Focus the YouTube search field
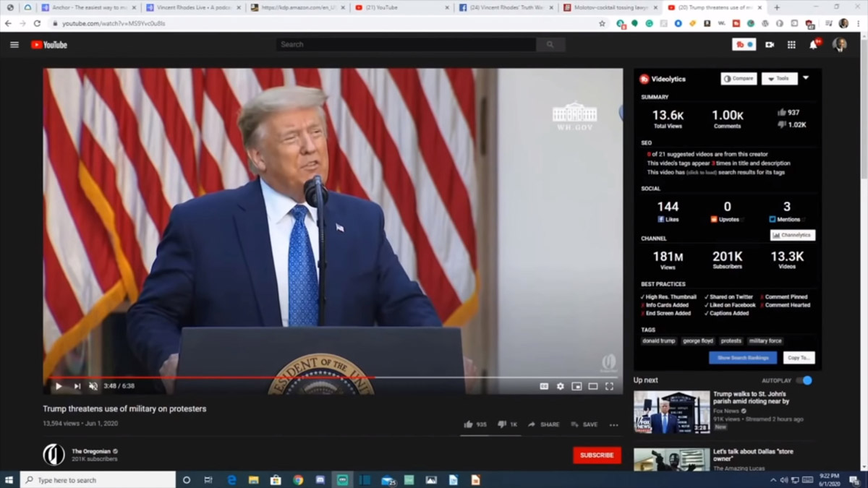 [x=406, y=45]
